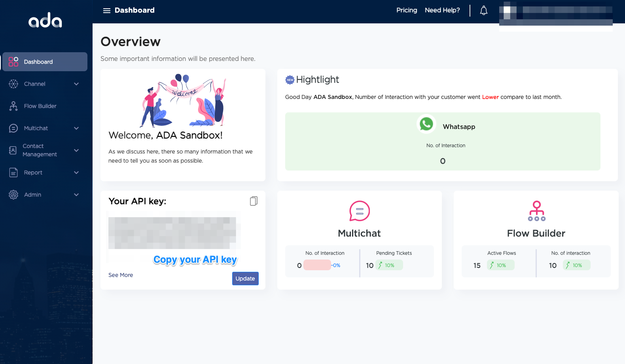625x364 pixels.
Task: Expand the Multichat sidebar chevron
Action: pos(76,128)
